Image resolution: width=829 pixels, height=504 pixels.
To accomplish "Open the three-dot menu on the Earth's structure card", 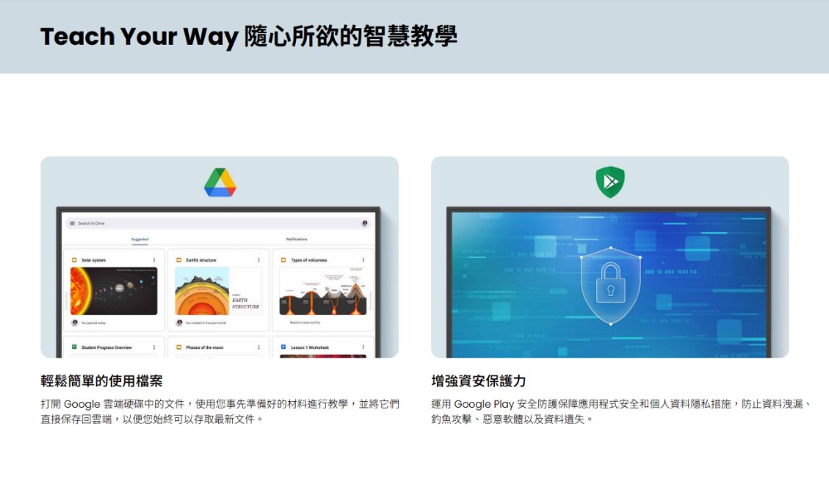I will (x=259, y=260).
